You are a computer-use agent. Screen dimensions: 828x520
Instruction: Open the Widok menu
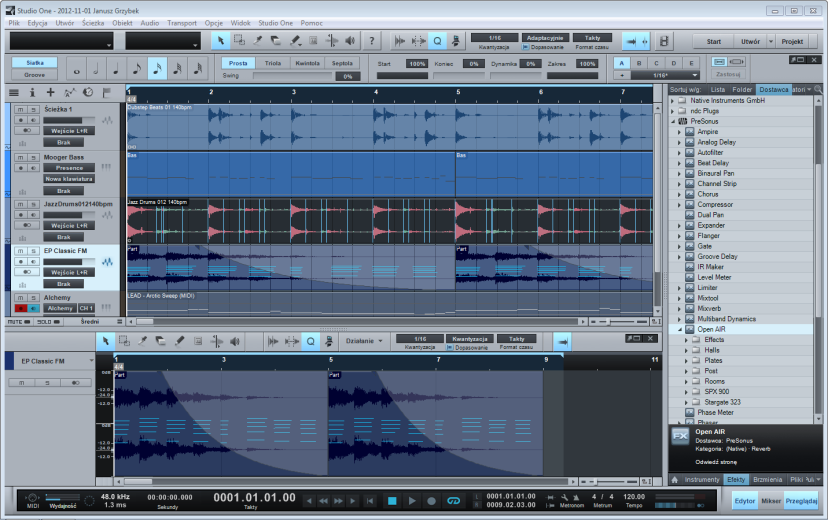click(x=240, y=23)
